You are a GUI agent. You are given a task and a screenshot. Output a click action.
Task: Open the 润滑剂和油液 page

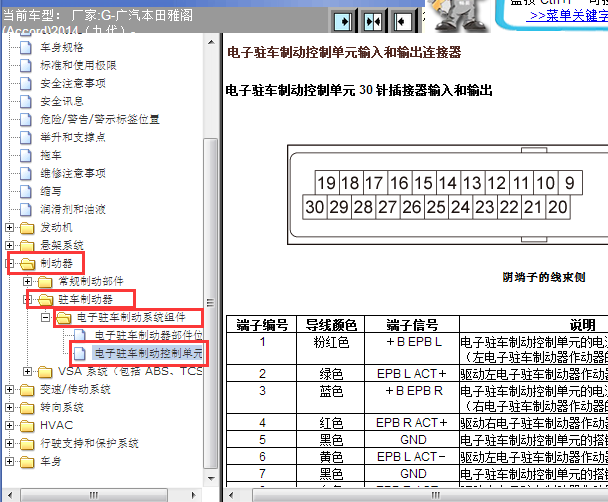[x=73, y=209]
